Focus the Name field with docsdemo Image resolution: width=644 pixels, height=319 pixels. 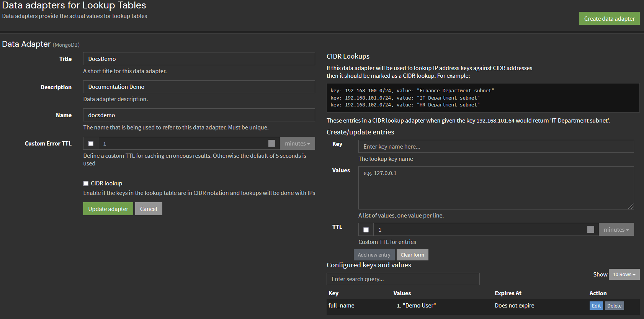click(199, 115)
